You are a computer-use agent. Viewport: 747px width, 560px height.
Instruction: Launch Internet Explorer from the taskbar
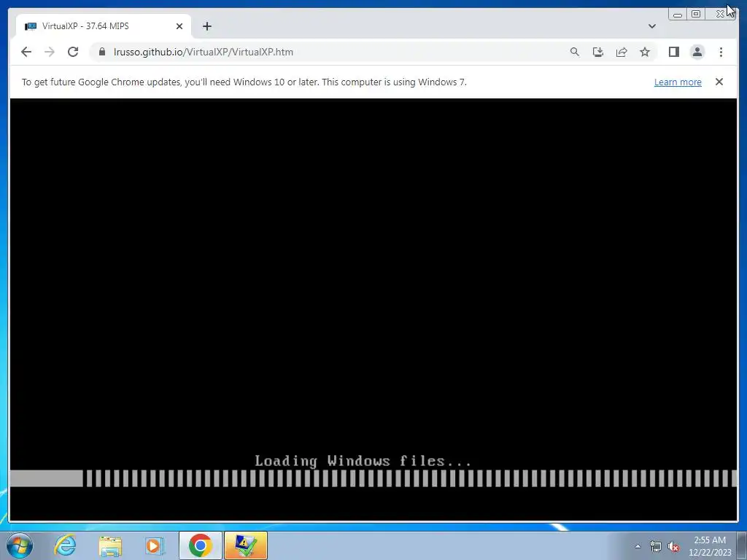(65, 545)
